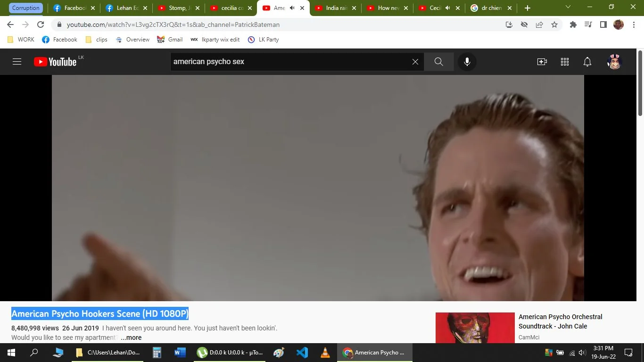
Task: Bookmark this page with the star icon
Action: (x=554, y=25)
